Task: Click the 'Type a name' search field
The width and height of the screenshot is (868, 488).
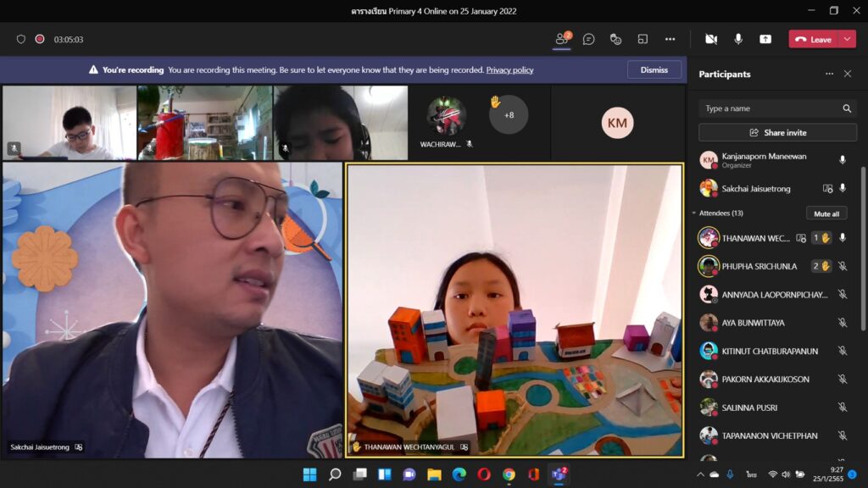Action: (x=770, y=108)
